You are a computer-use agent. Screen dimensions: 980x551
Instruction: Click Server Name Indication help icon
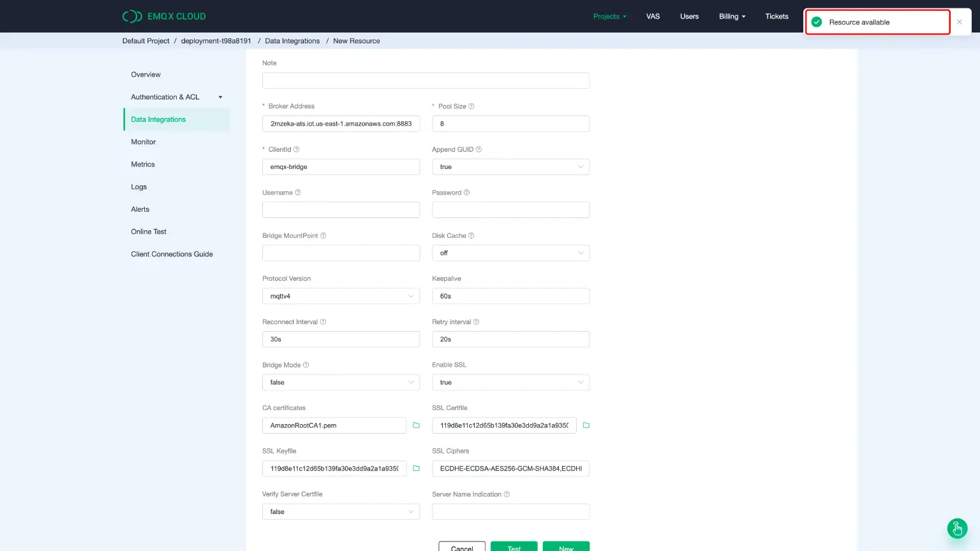pyautogui.click(x=506, y=494)
